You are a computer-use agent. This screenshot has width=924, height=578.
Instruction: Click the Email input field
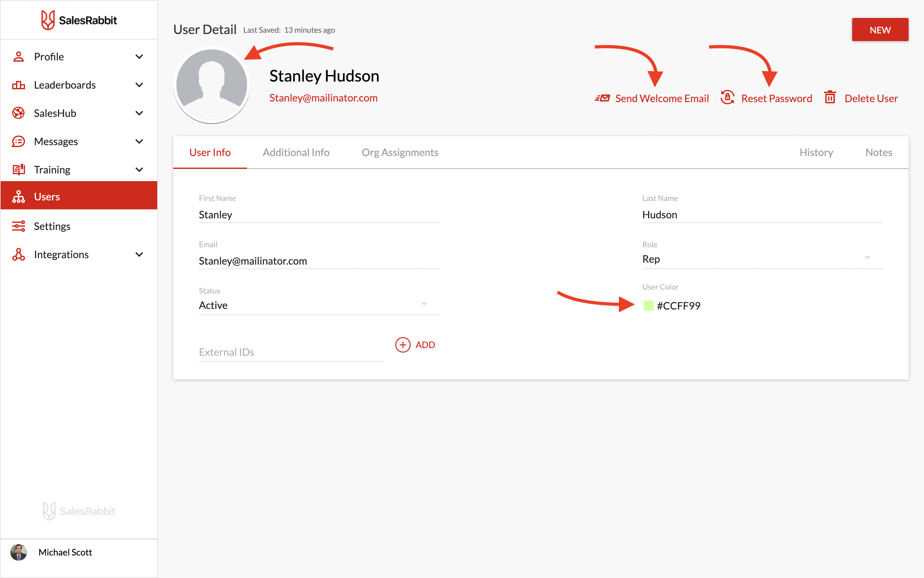tap(319, 261)
